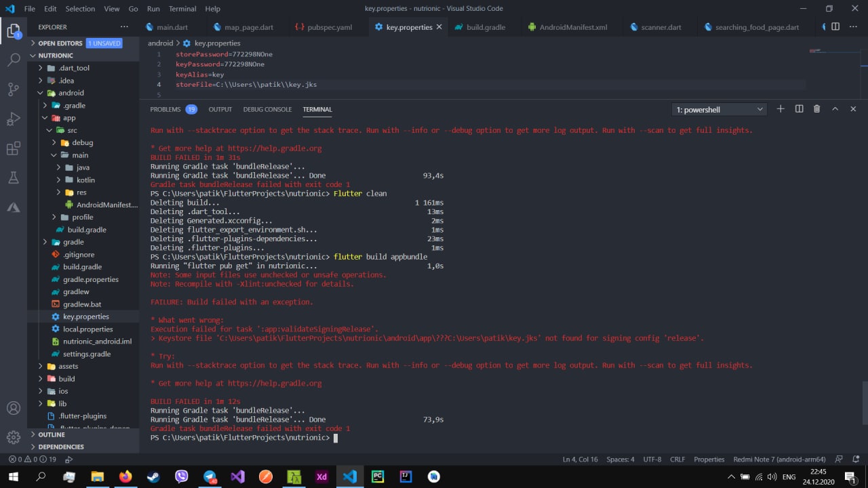868x488 pixels.
Task: Open Windows Start menu
Action: (x=13, y=477)
